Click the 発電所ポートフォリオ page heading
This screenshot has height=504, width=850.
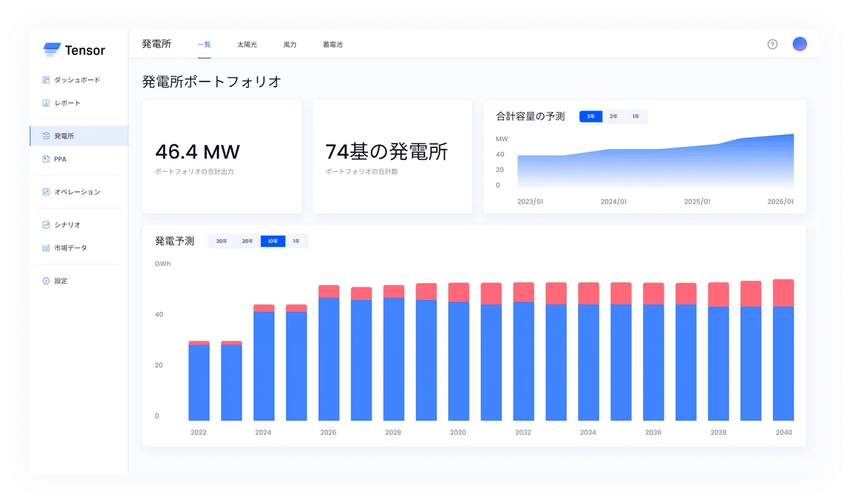coord(212,81)
